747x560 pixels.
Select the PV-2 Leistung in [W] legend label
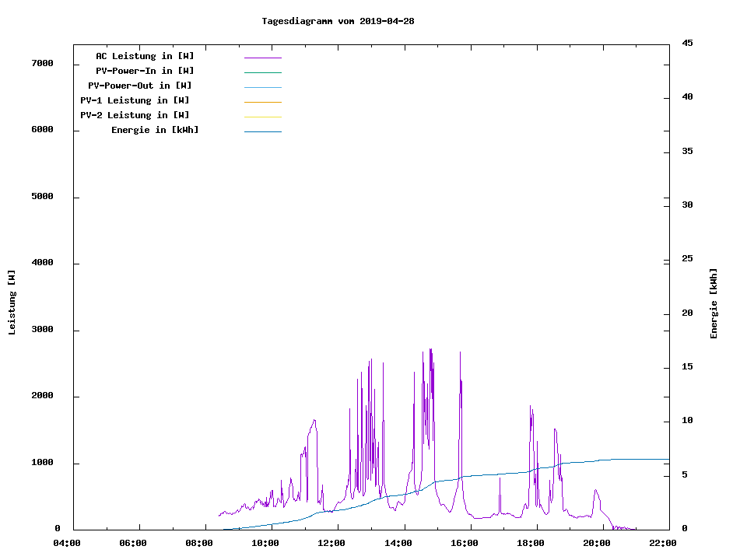click(135, 115)
